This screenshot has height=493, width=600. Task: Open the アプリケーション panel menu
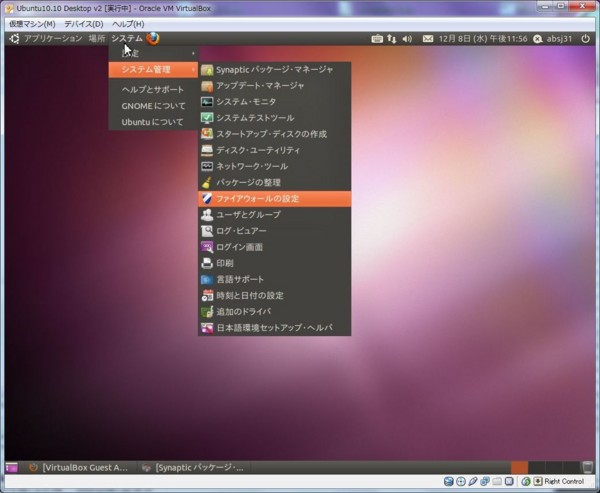pos(53,39)
